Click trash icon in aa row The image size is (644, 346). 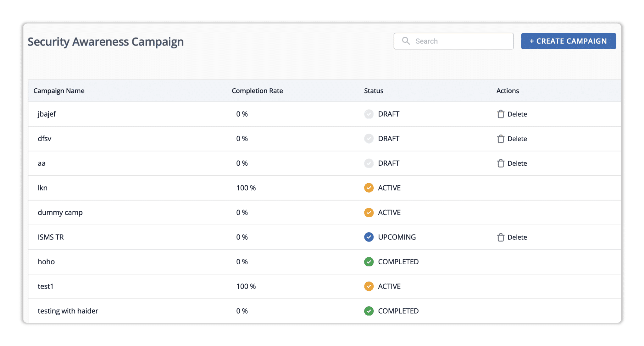(501, 163)
